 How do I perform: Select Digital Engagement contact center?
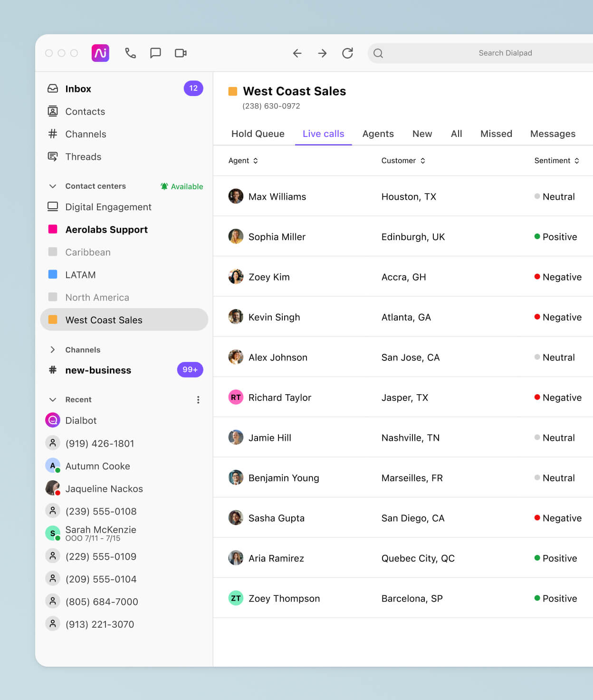(x=108, y=207)
